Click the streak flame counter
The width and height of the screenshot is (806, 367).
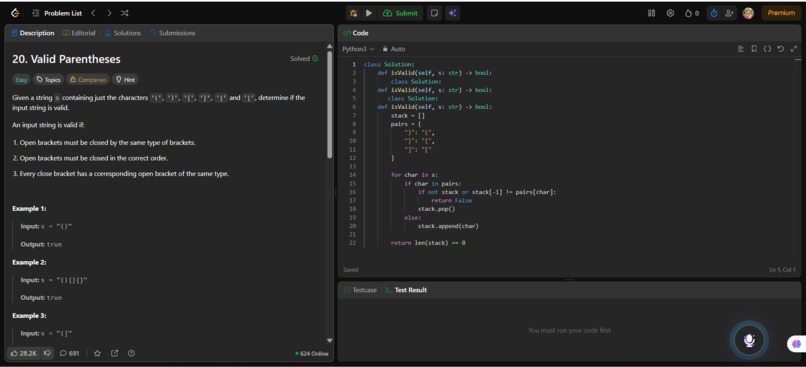(692, 13)
